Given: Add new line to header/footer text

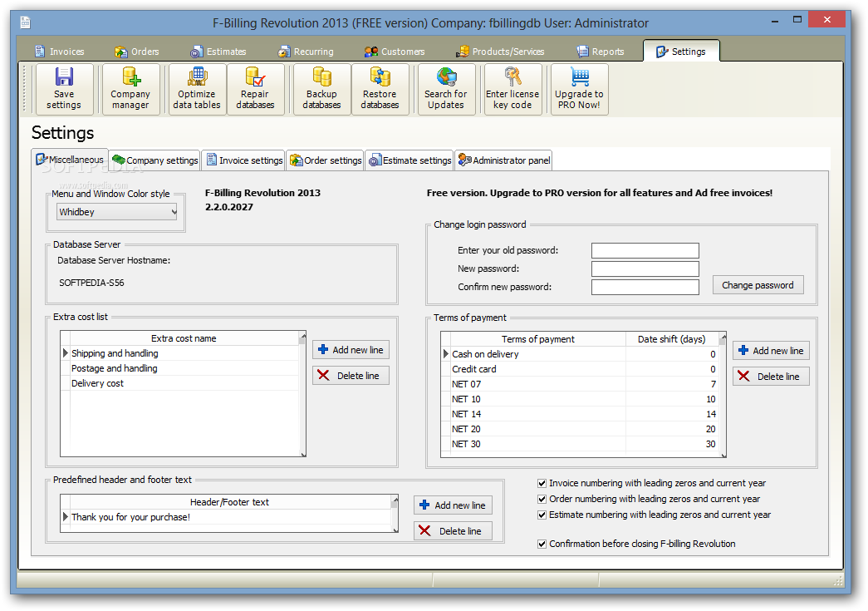Looking at the screenshot, I should (x=453, y=505).
